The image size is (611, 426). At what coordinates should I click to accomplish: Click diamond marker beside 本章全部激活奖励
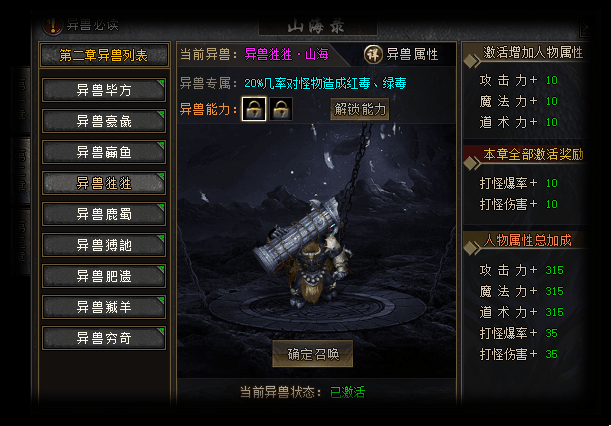click(471, 163)
